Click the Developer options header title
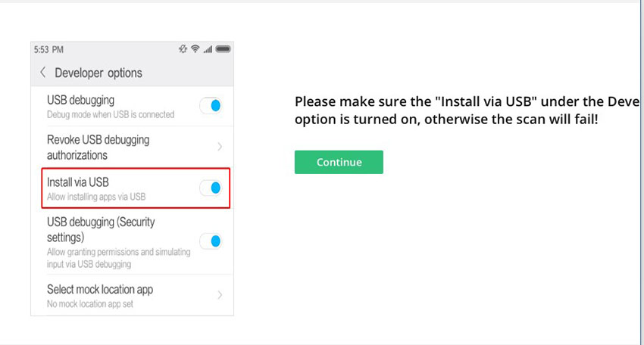Viewport: 644px width, 345px height. (x=98, y=73)
